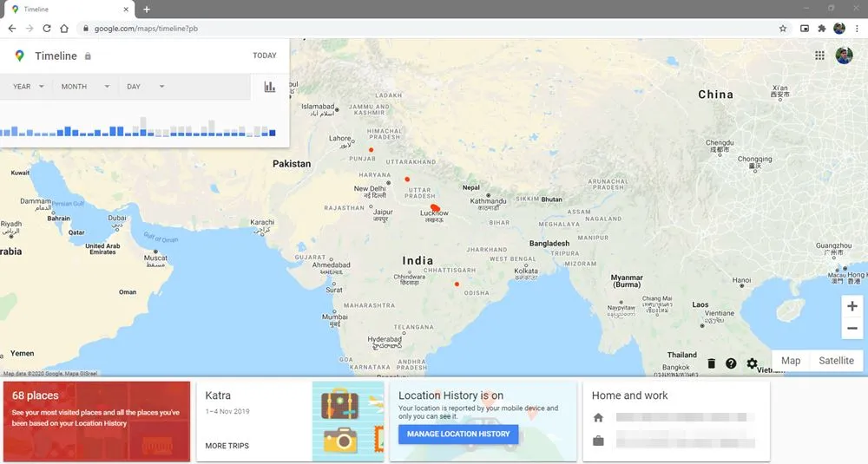Expand the YEAR dropdown
Viewport: 868px width, 464px height.
29,86
